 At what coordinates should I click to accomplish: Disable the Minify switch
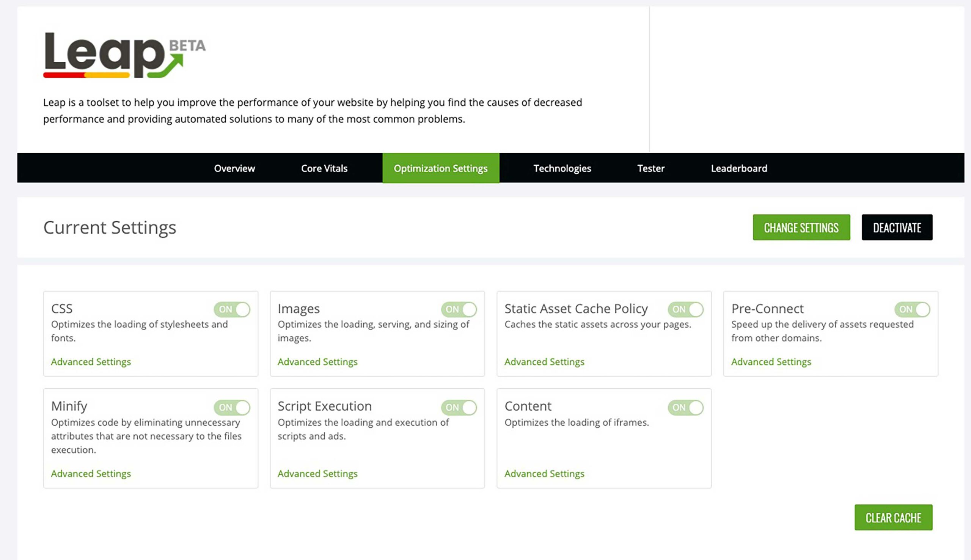pyautogui.click(x=232, y=407)
